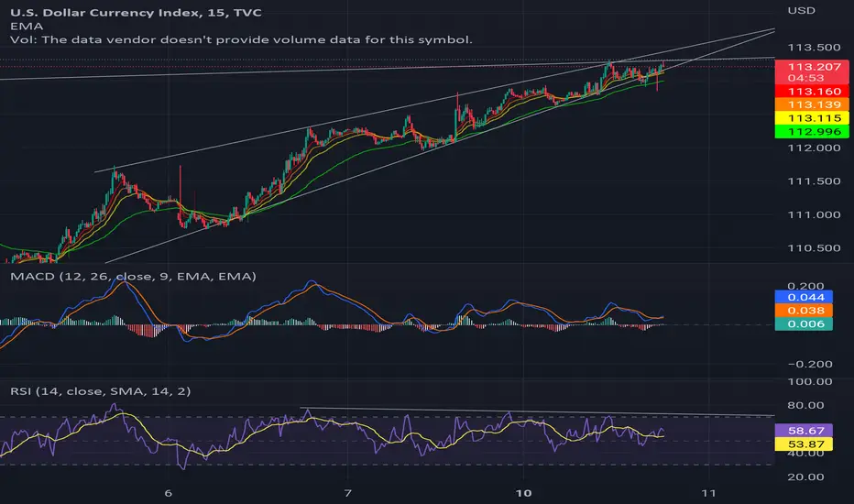The image size is (854, 504).
Task: Click the purple RSI value label 58.67
Action: [804, 431]
